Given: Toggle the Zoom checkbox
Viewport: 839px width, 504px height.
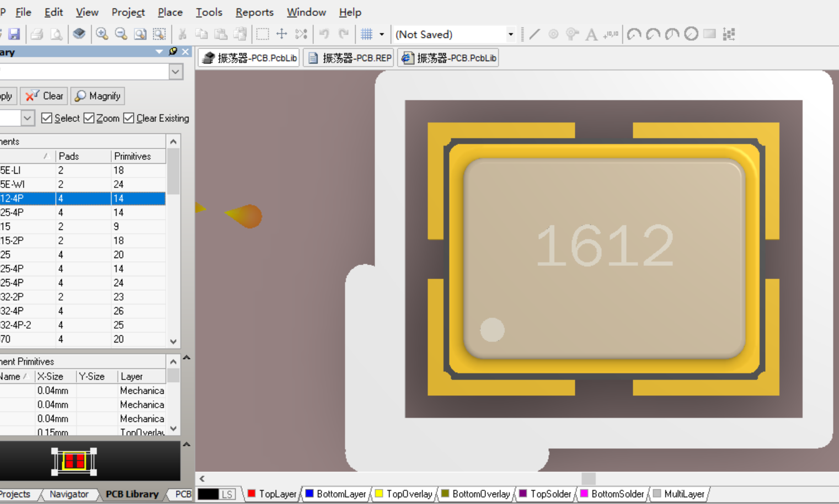Looking at the screenshot, I should coord(89,118).
